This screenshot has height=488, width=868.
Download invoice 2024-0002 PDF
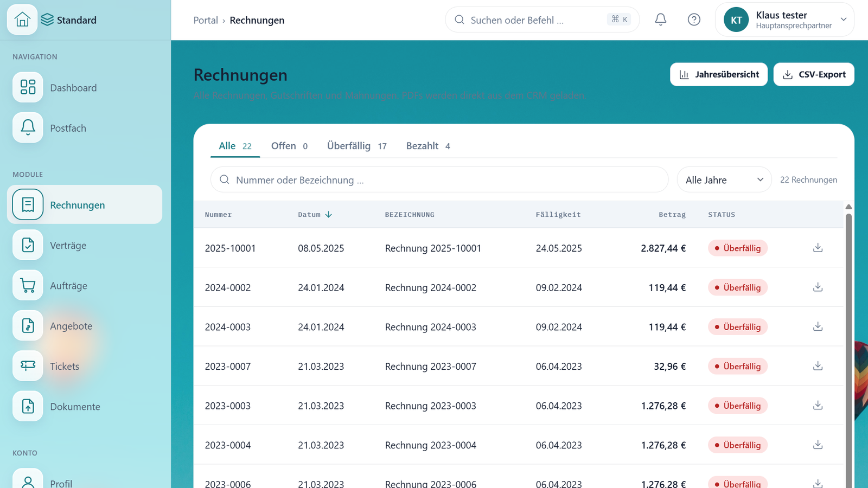pyautogui.click(x=818, y=287)
